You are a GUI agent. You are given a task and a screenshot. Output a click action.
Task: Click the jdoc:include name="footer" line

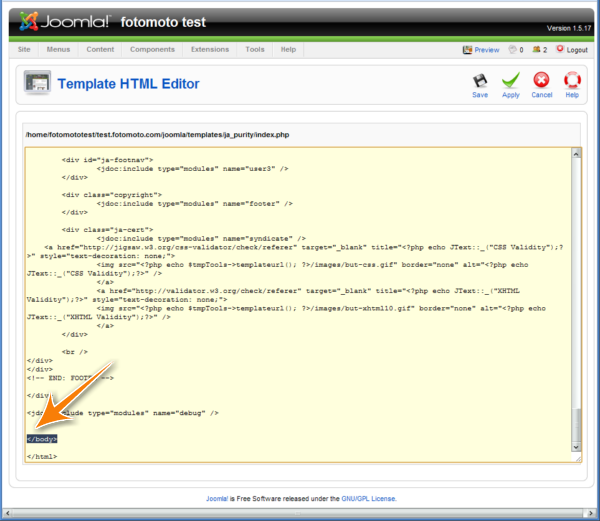point(194,204)
